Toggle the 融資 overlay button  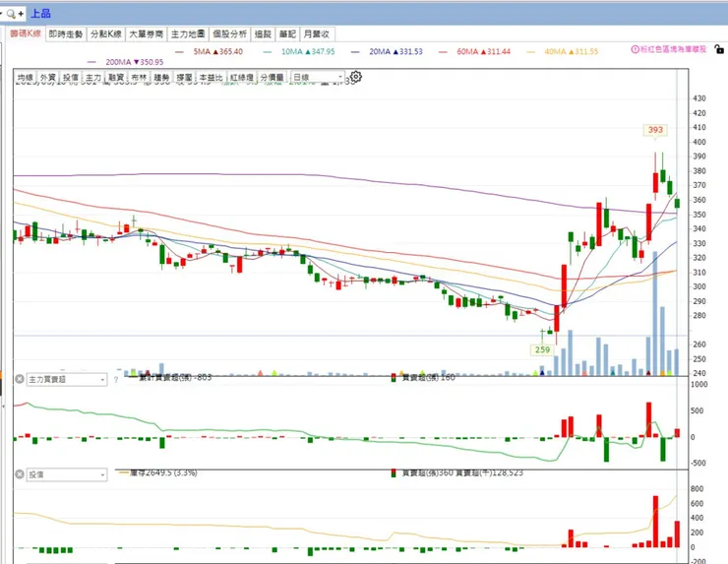tap(116, 78)
